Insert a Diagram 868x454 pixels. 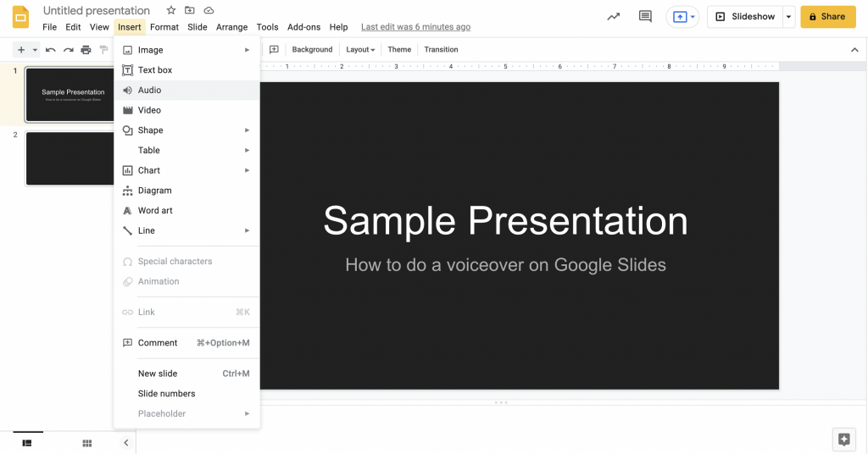[186, 191]
